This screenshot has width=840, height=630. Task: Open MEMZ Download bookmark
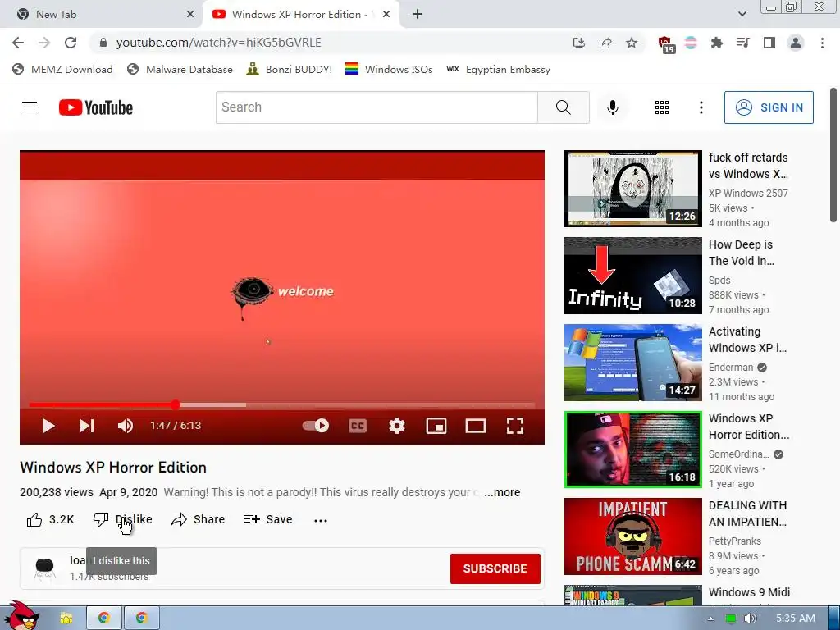(62, 70)
